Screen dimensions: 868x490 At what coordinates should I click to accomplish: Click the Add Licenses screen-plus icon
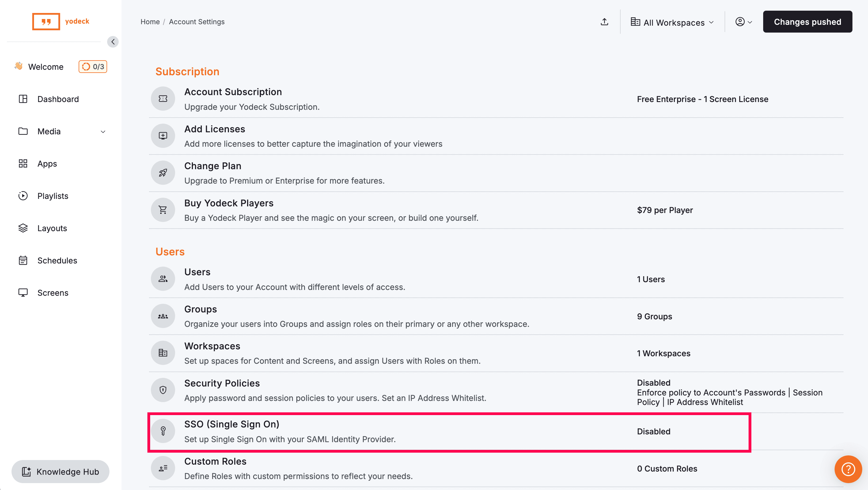pyautogui.click(x=163, y=135)
